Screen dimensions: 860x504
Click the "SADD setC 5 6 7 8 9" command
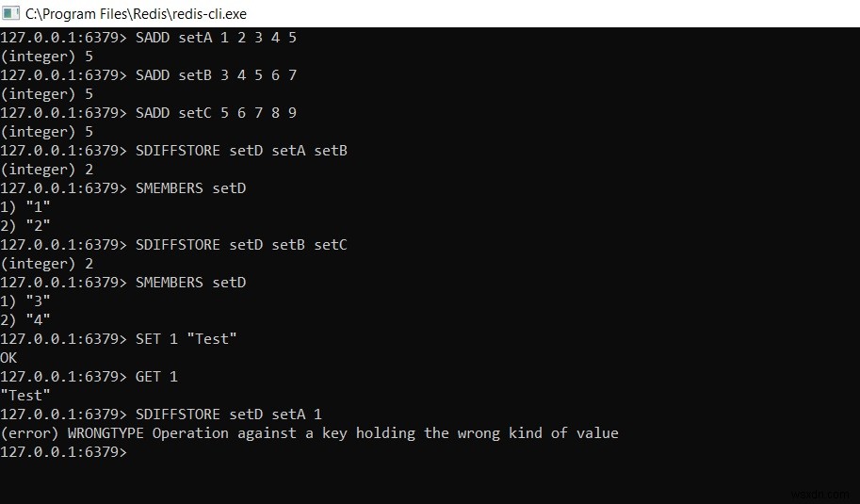(x=217, y=113)
